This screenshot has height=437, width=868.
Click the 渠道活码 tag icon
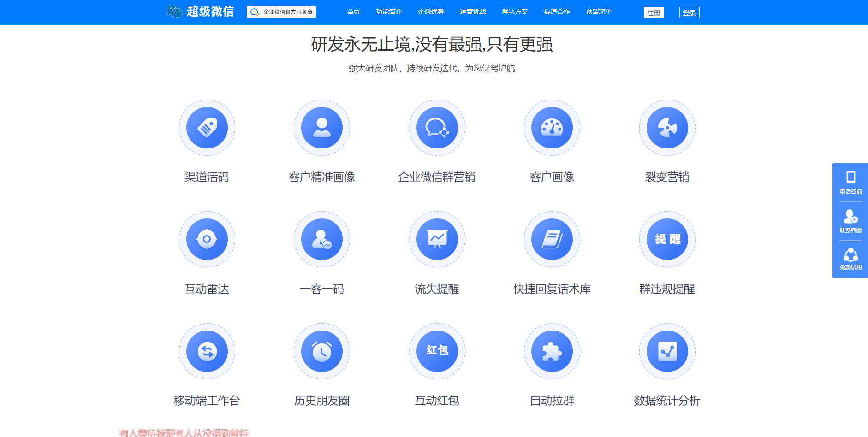click(x=207, y=128)
